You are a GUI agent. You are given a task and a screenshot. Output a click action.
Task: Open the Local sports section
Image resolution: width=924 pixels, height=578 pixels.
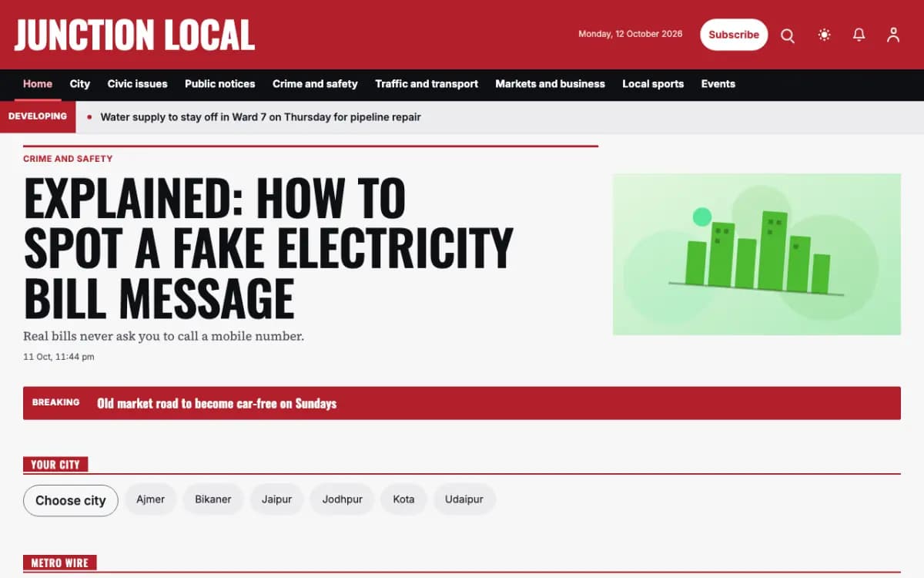653,84
